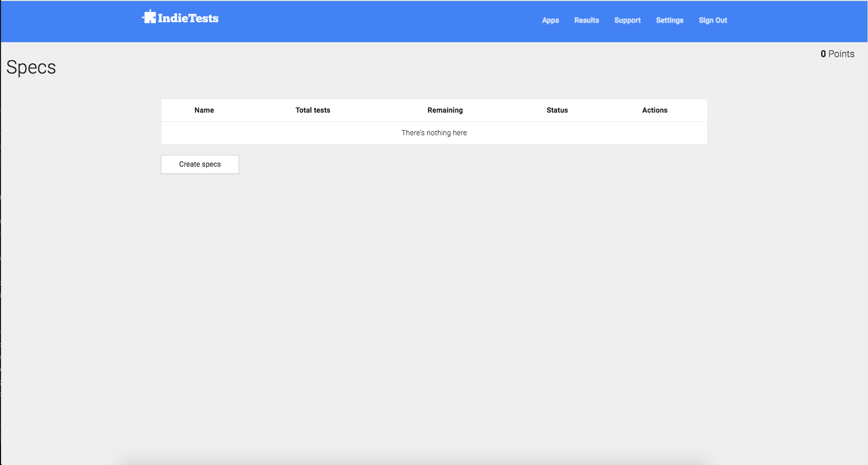
Task: Click the Actions column header
Action: click(x=655, y=110)
